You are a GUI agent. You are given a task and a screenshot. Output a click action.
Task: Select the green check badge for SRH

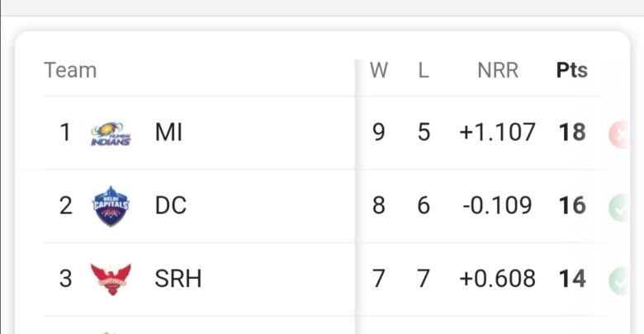[x=619, y=280]
